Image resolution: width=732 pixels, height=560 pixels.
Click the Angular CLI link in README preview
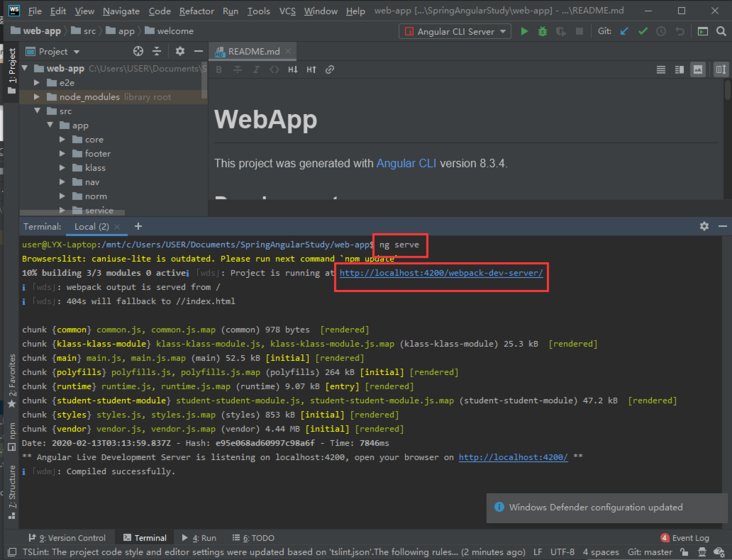407,163
